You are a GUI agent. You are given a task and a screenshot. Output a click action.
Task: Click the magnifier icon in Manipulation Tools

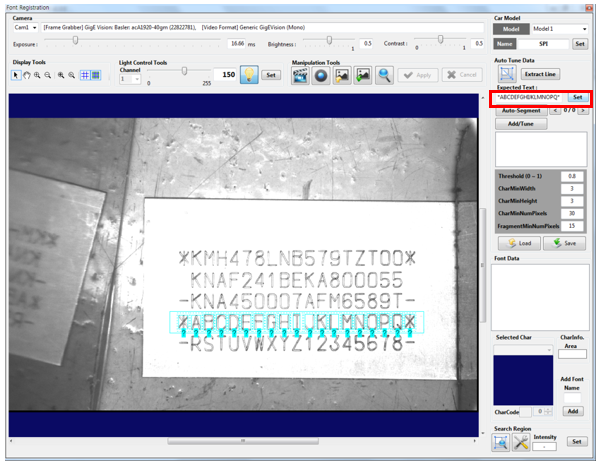click(x=384, y=76)
